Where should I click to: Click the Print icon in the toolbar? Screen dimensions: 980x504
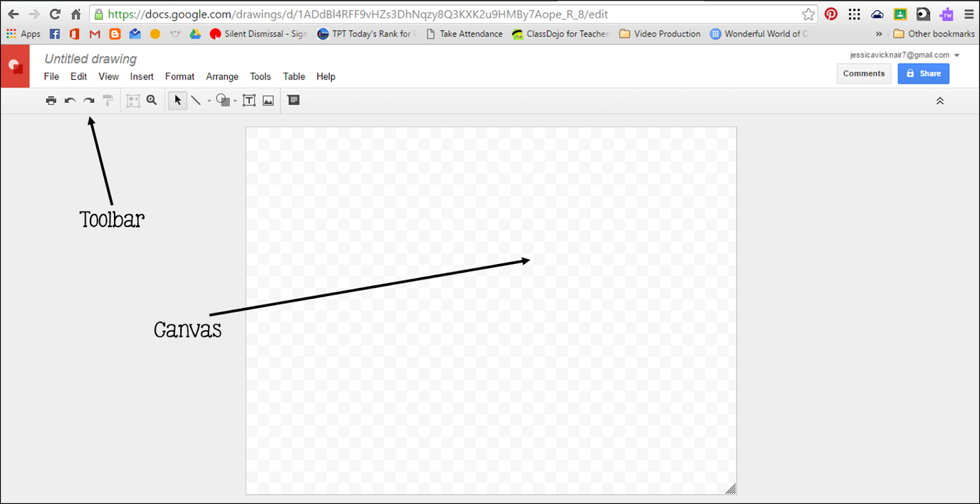coord(51,100)
